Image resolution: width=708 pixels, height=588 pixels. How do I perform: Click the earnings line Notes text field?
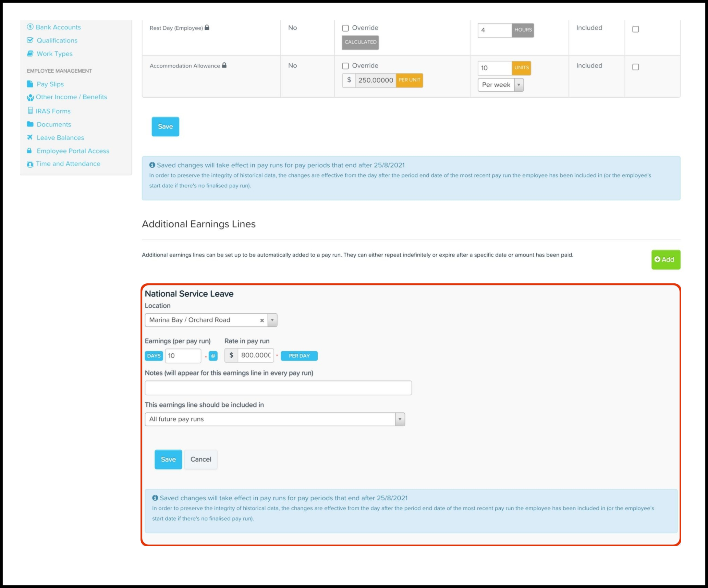click(x=278, y=388)
